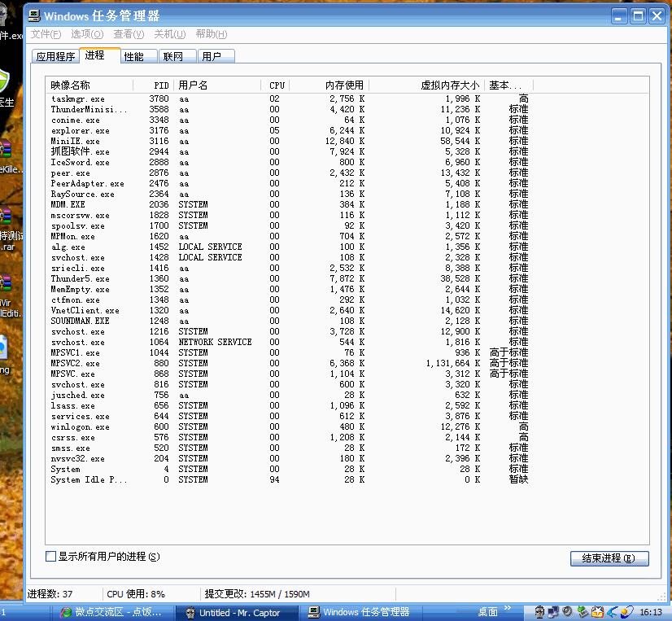This screenshot has height=621, width=672.
Task: Sort by the CPU column header
Action: coord(275,85)
